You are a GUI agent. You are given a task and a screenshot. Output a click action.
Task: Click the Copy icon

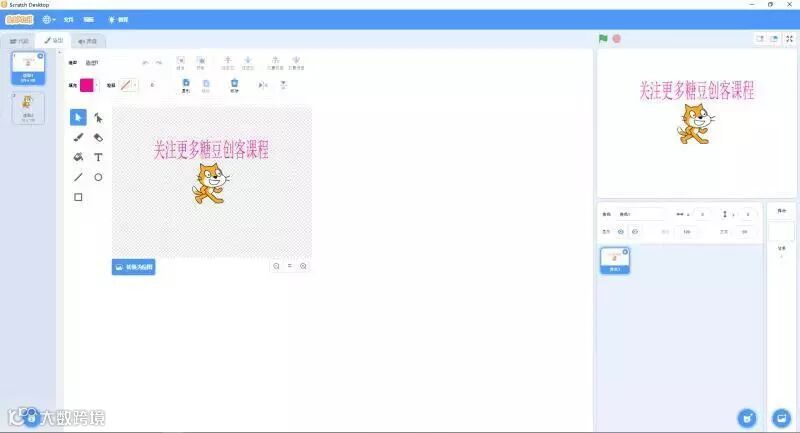click(186, 85)
